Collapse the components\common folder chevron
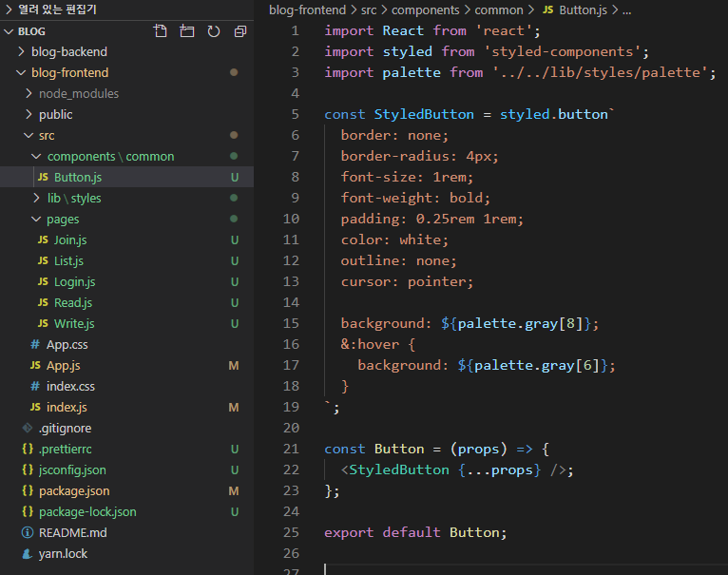Image resolution: width=728 pixels, height=575 pixels. (x=36, y=156)
